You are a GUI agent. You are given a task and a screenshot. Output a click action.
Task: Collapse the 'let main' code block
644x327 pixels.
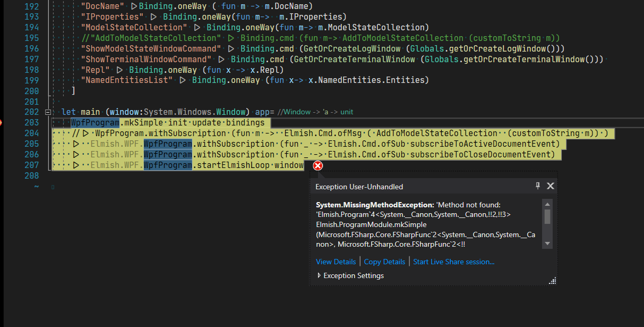[48, 112]
